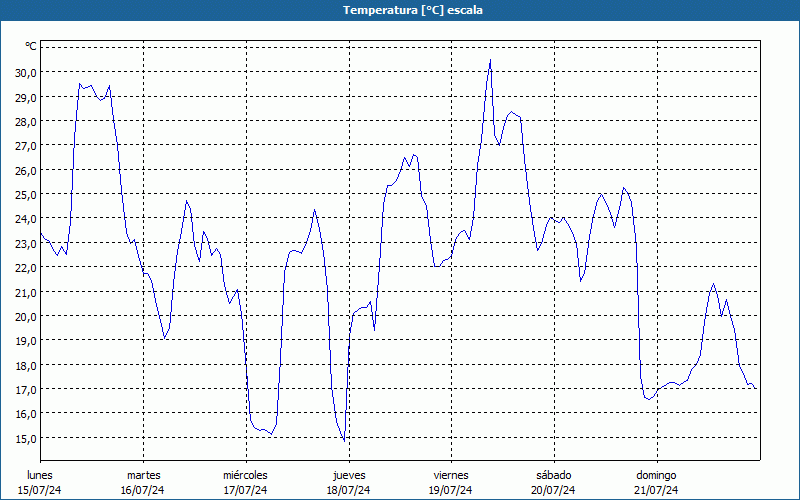Click the lowest temperature dip before jueves
Viewport: 800px width, 500px height.
[x=344, y=440]
